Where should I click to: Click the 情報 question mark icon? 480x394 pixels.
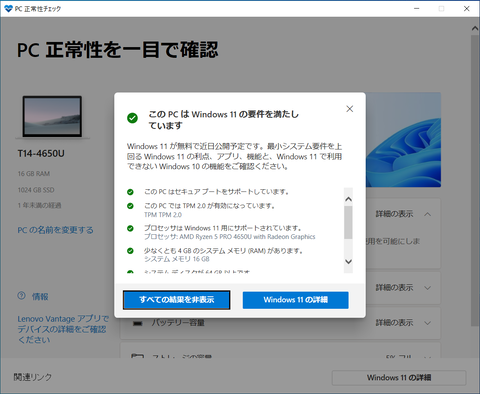[21, 296]
